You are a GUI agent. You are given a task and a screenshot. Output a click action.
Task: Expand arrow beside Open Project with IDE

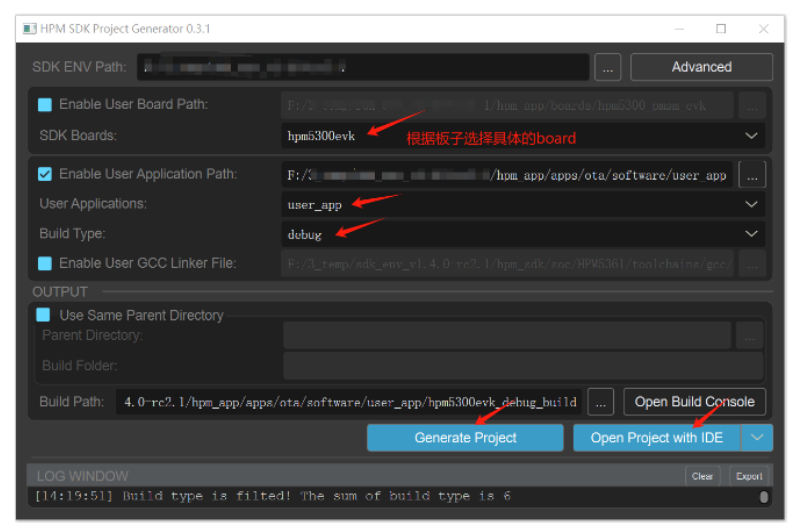click(757, 438)
